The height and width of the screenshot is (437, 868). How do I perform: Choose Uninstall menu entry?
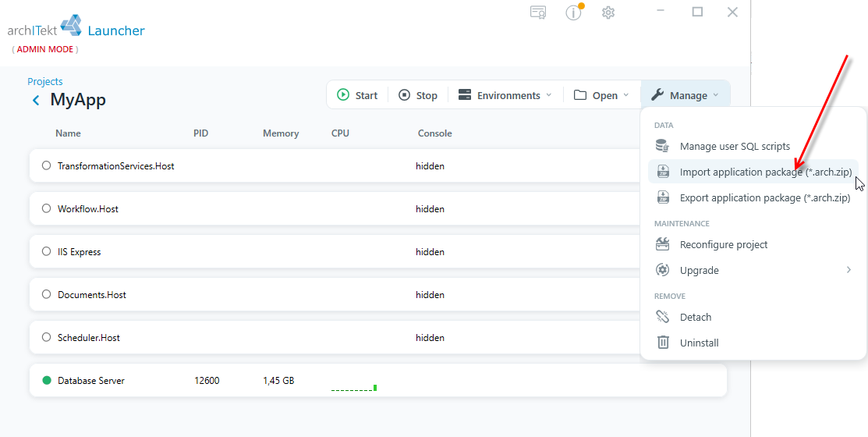753,343
